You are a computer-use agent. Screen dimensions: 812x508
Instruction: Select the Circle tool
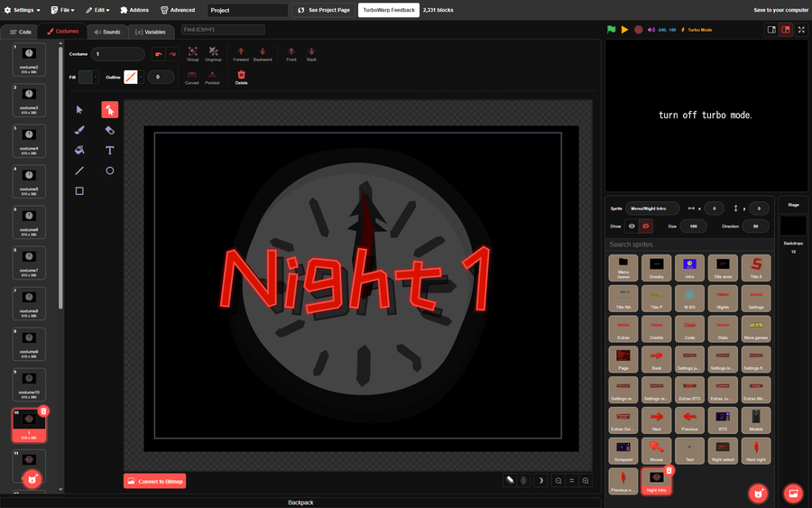coord(110,171)
